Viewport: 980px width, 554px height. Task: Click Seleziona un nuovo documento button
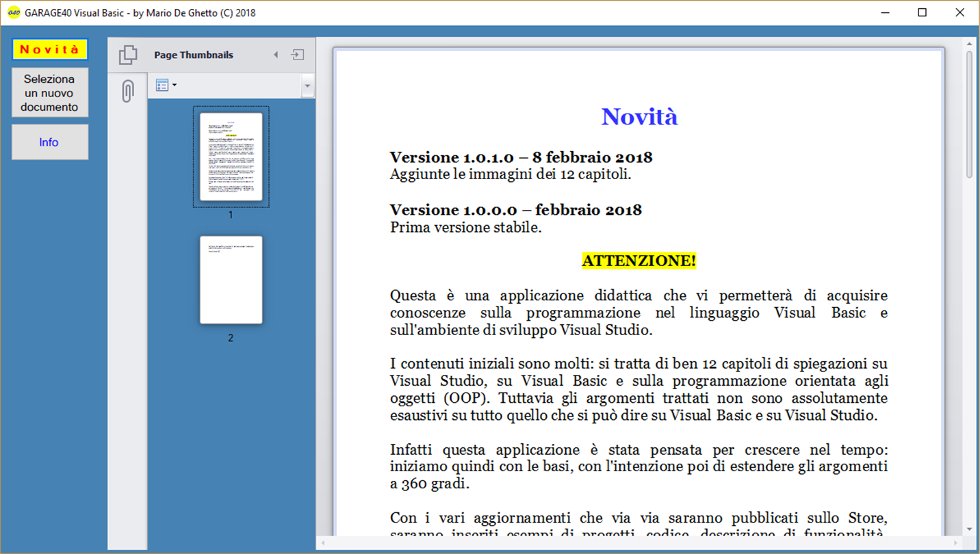(50, 93)
